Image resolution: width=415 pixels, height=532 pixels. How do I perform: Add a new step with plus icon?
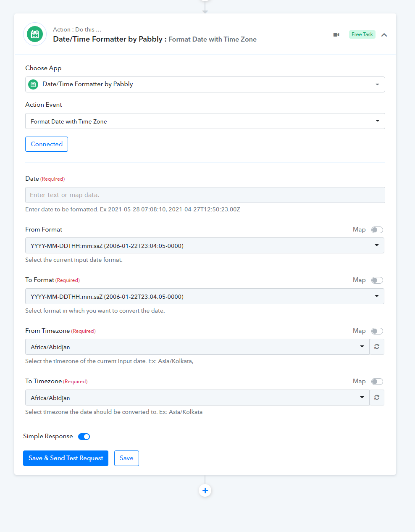tap(205, 490)
